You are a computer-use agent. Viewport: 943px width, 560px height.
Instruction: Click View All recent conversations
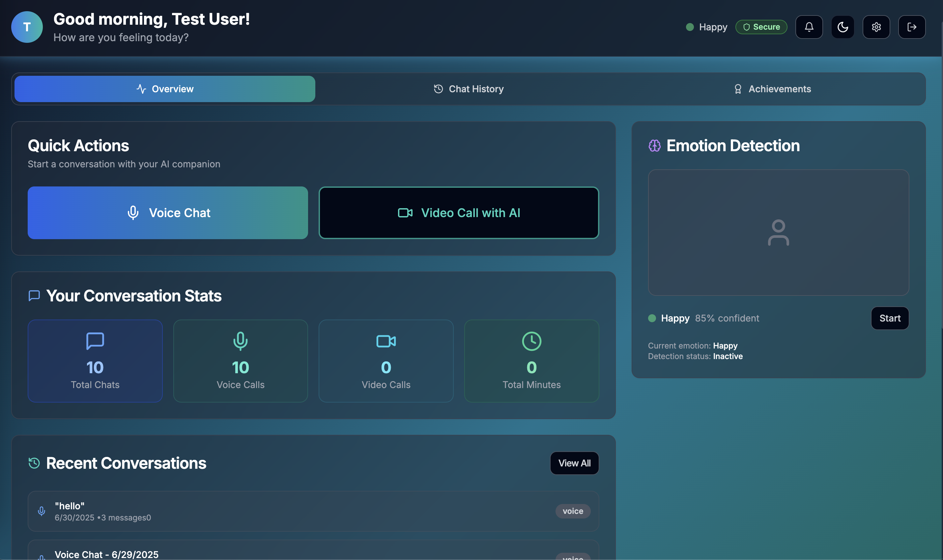click(x=574, y=463)
